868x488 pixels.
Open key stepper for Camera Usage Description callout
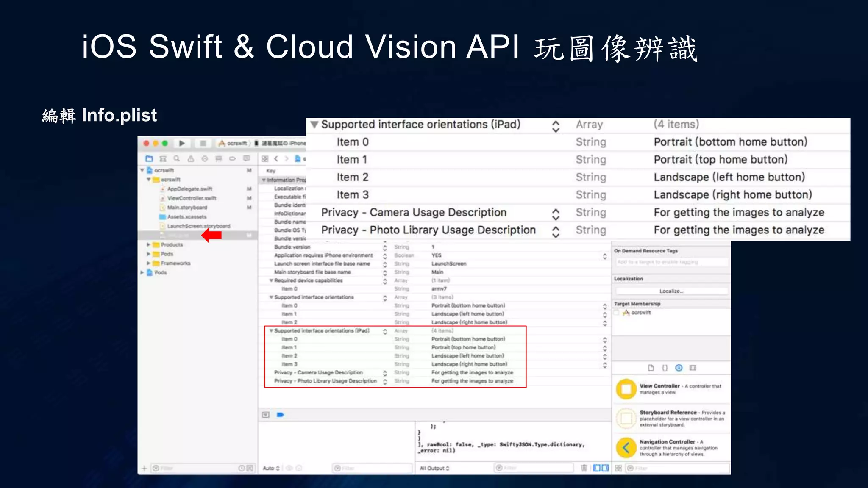point(556,214)
